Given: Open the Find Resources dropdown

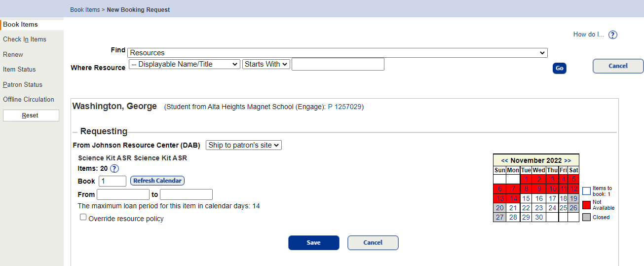Looking at the screenshot, I should (x=338, y=53).
